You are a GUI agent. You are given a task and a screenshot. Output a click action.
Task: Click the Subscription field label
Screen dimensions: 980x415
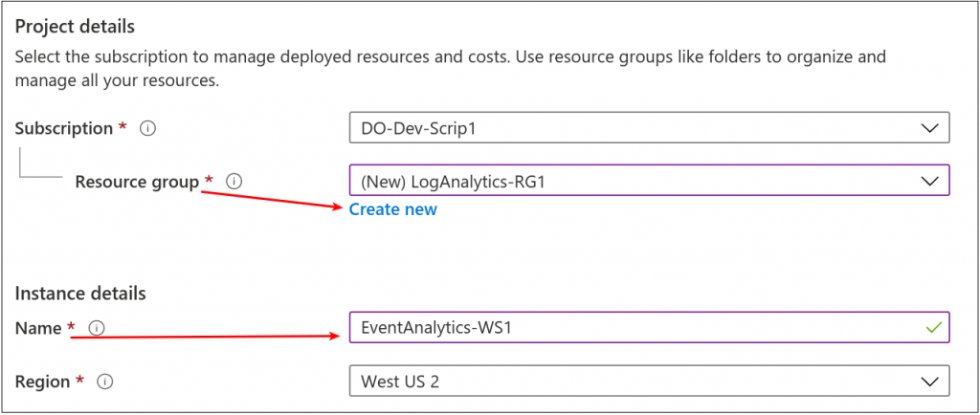click(63, 128)
